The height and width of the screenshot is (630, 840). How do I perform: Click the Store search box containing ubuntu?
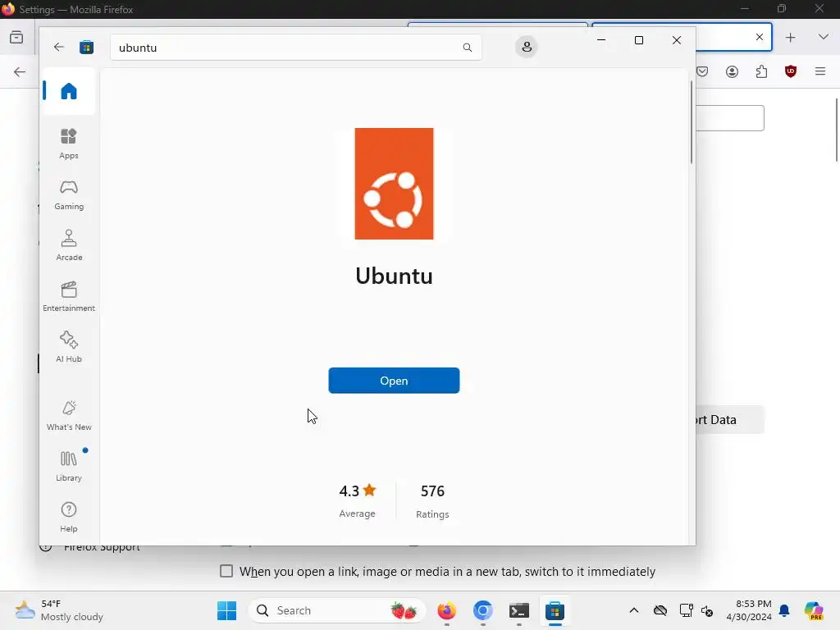coord(295,48)
